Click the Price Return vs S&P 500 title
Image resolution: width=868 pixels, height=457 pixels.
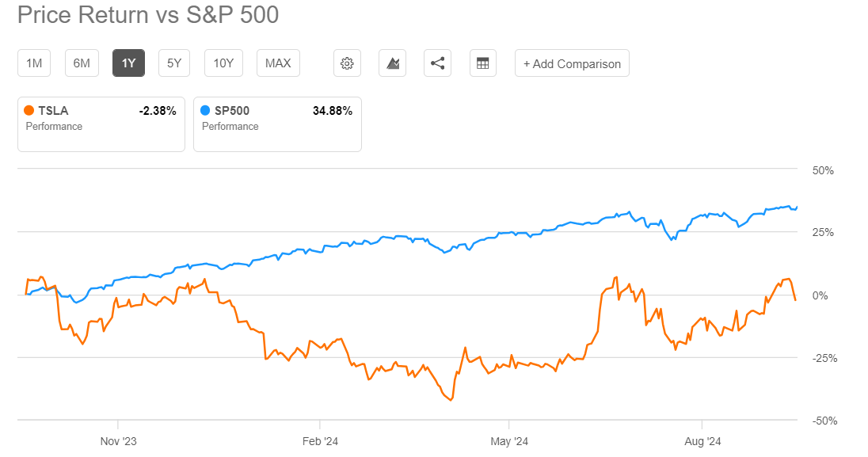tap(147, 15)
